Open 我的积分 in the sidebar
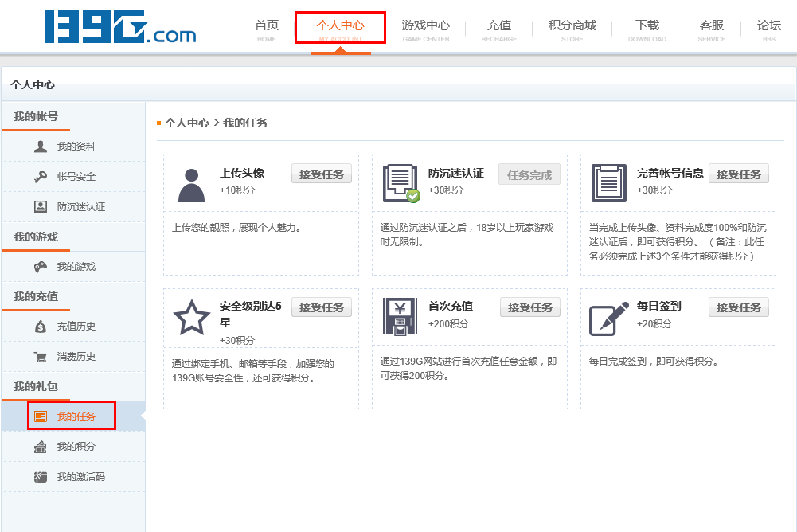The width and height of the screenshot is (797, 532). (76, 447)
